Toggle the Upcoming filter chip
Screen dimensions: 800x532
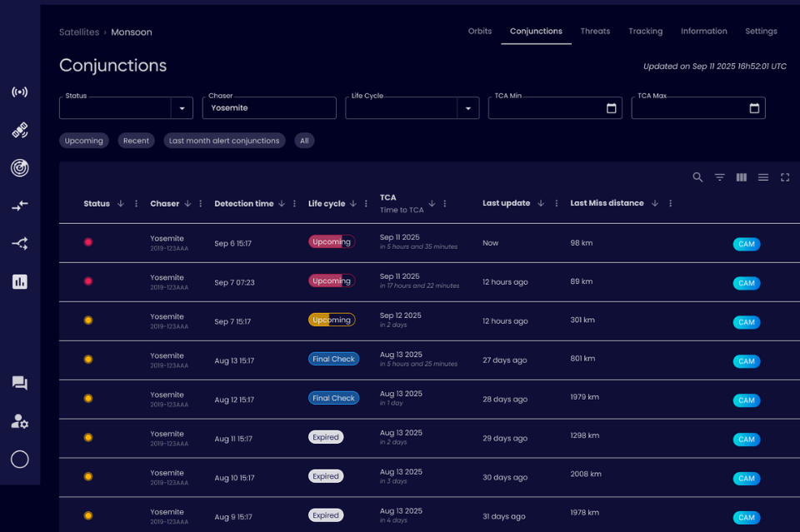coord(84,141)
